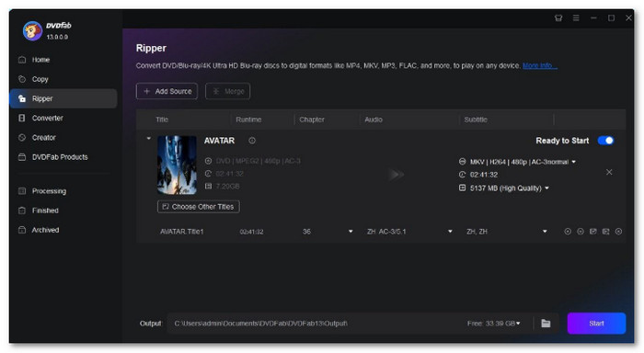Select the Ripper module in sidebar

(x=63, y=98)
